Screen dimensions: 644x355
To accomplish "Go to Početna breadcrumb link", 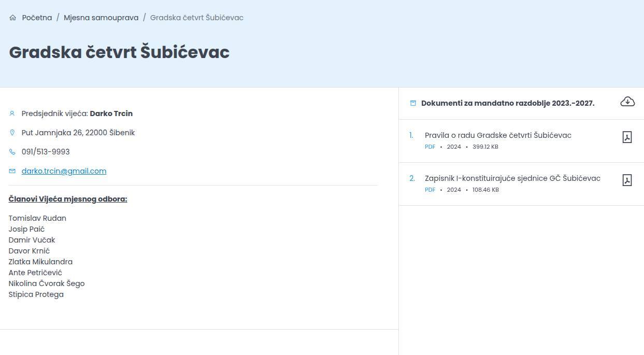I will tap(37, 18).
